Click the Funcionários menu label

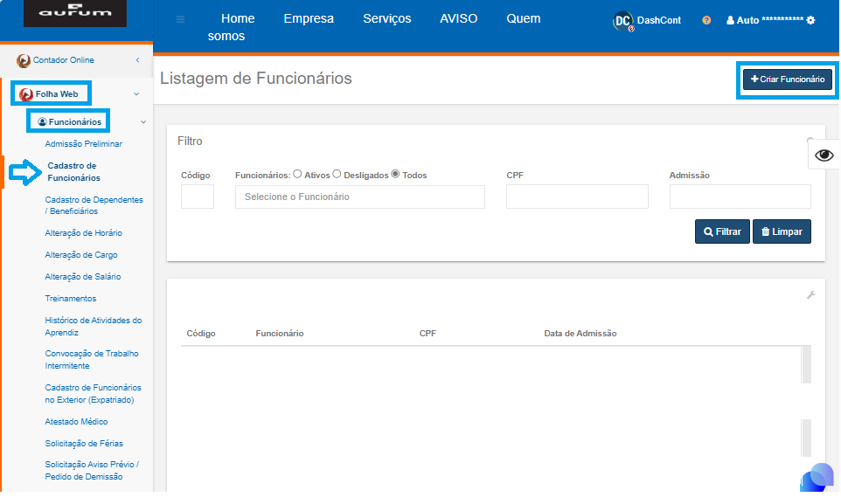(75, 122)
